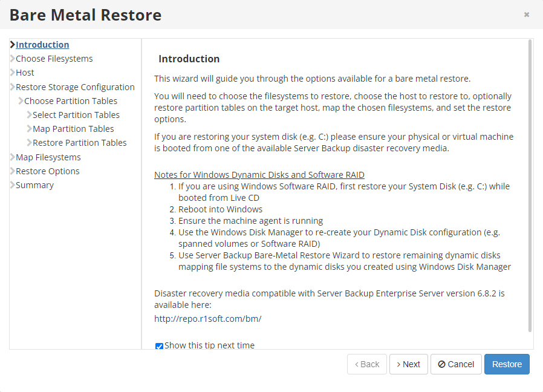Cancel the bare metal restore wizard
Viewport: 543px width, 392px height.
(x=456, y=364)
